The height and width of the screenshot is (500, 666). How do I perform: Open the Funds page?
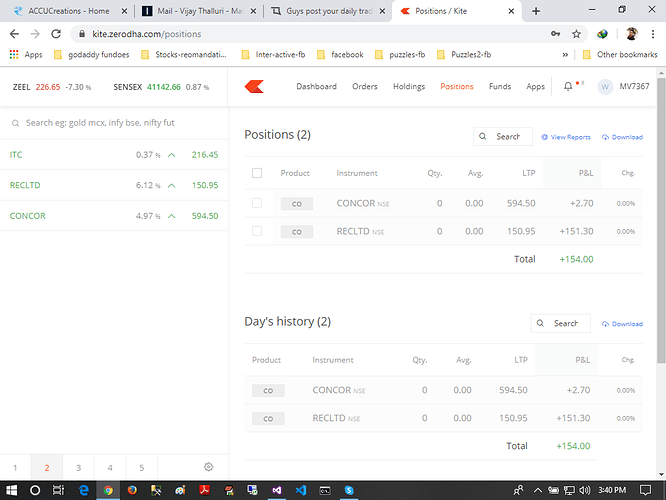[x=500, y=86]
